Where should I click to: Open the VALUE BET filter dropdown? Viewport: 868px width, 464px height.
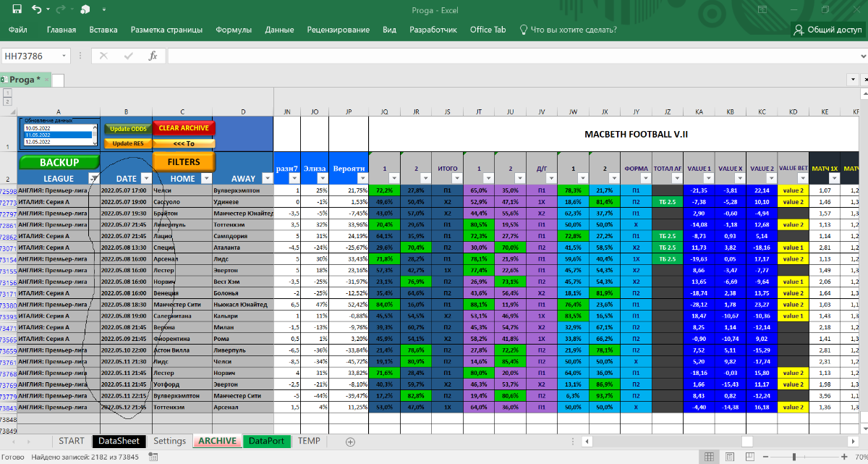(802, 178)
